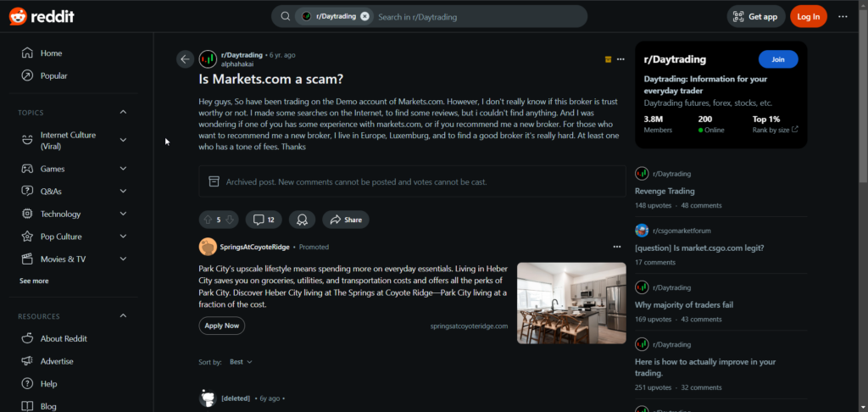
Task: Open the Revenge Trading related post link
Action: [665, 191]
